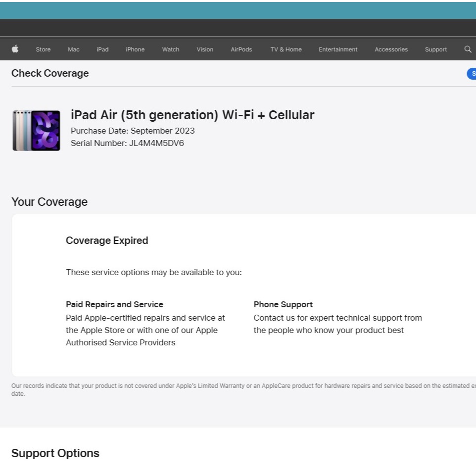This screenshot has width=476, height=476.
Task: Click the Coverage Expired status text
Action: (x=107, y=240)
